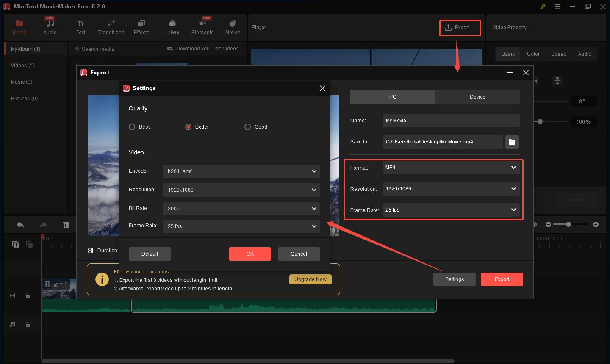This screenshot has height=364, width=610.
Task: Click the zoom in plus icon on timeline
Action: [x=596, y=224]
